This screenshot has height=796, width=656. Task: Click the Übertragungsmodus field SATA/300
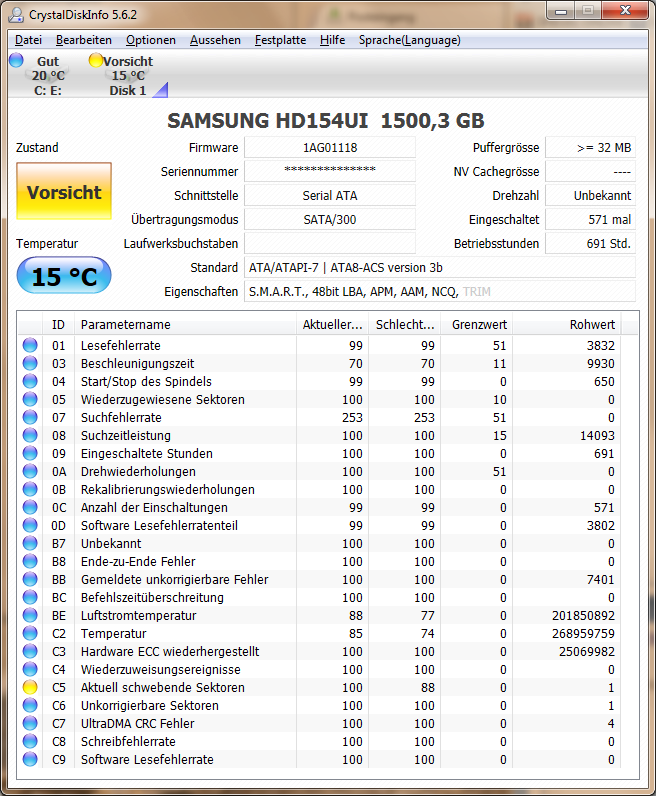click(x=330, y=220)
